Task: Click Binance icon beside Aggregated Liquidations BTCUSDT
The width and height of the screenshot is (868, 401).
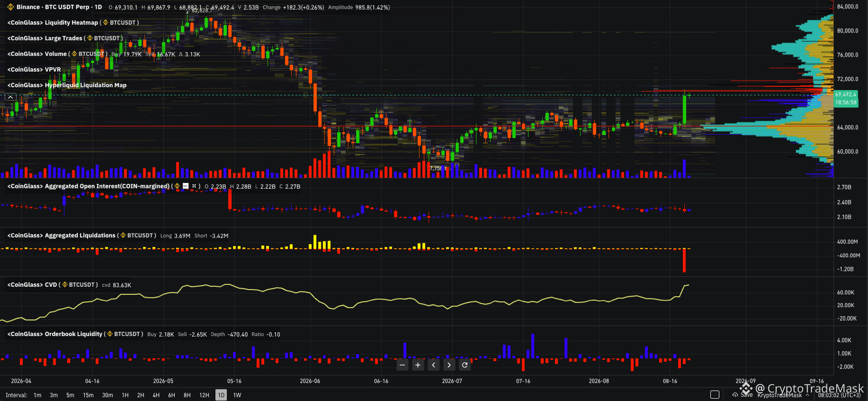Action: tap(123, 235)
